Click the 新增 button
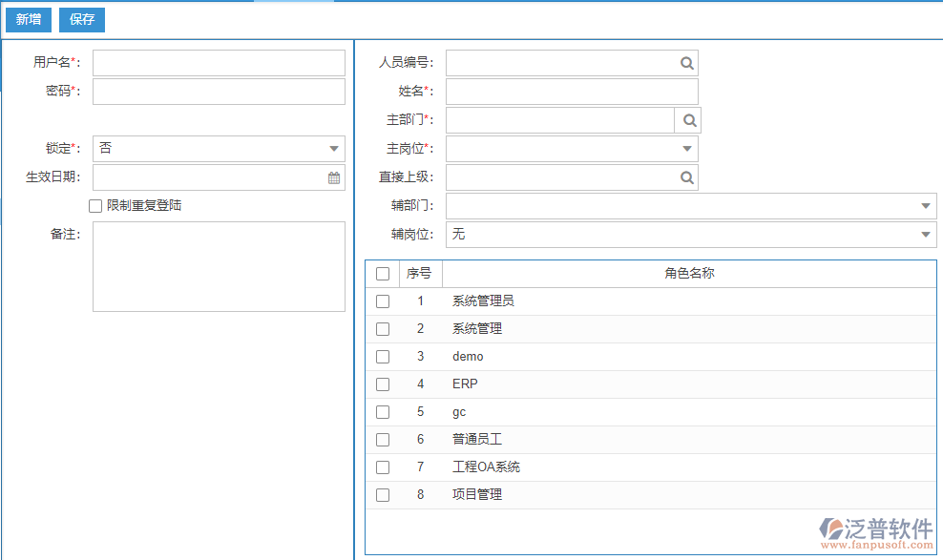Image resolution: width=943 pixels, height=560 pixels. (28, 19)
